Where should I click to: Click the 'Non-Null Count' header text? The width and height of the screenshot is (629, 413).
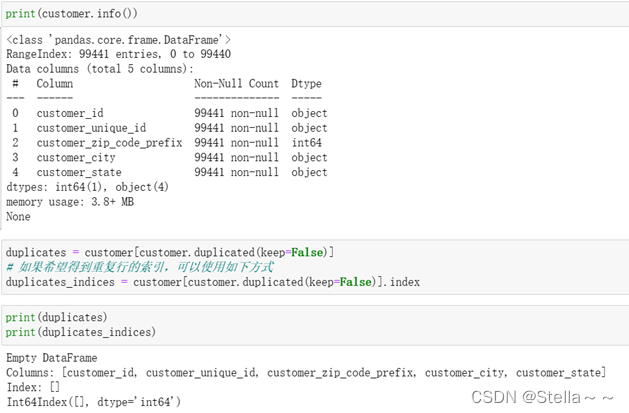point(236,83)
